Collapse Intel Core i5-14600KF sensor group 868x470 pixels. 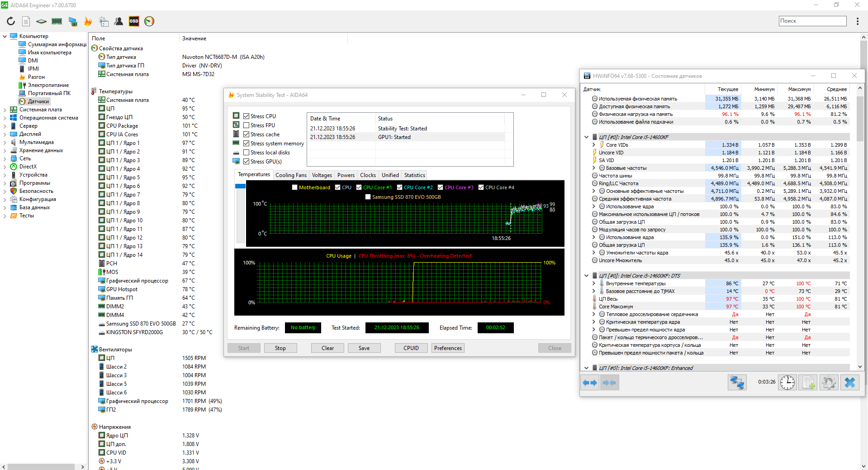(587, 137)
